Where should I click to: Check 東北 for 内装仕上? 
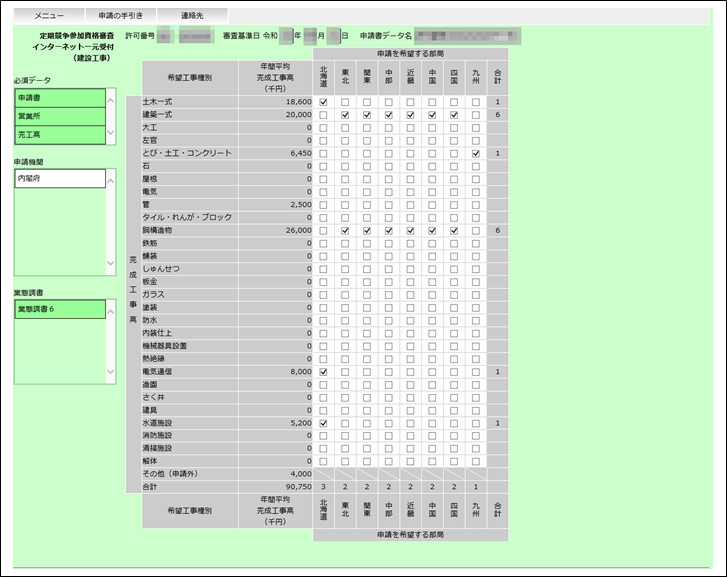345,333
